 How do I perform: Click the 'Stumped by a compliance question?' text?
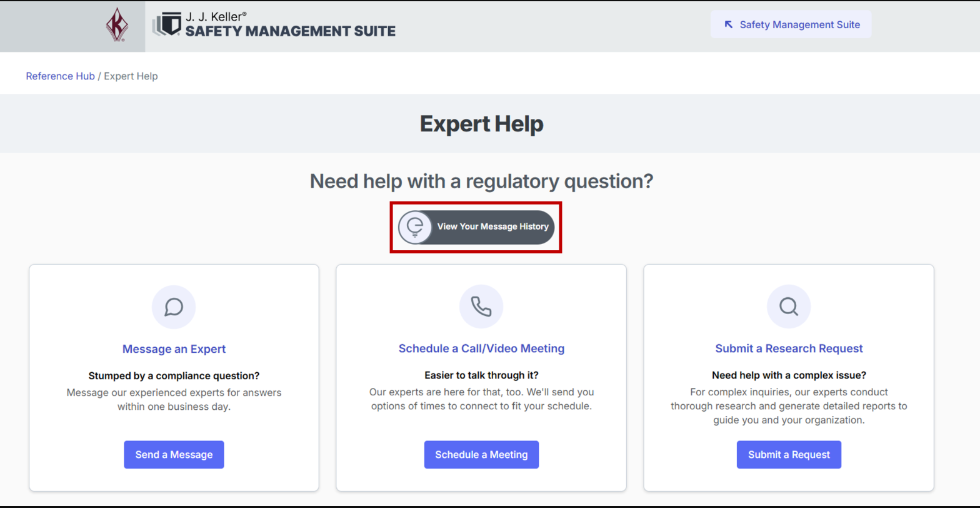tap(174, 376)
